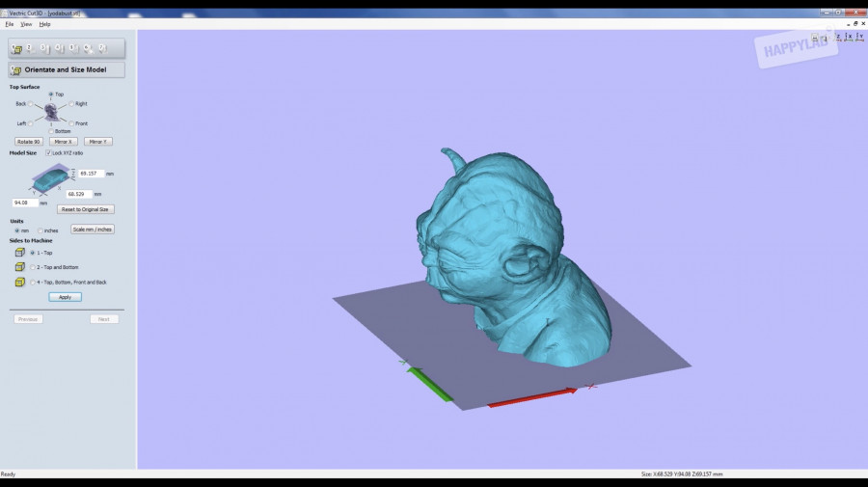Select Top as top surface

pos(51,95)
